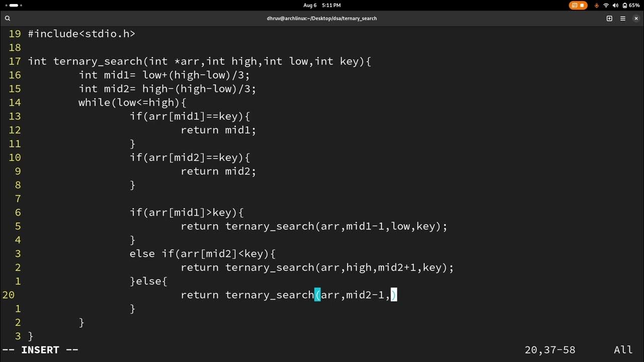Click the 'while(low<=high){' line

coord(132,103)
